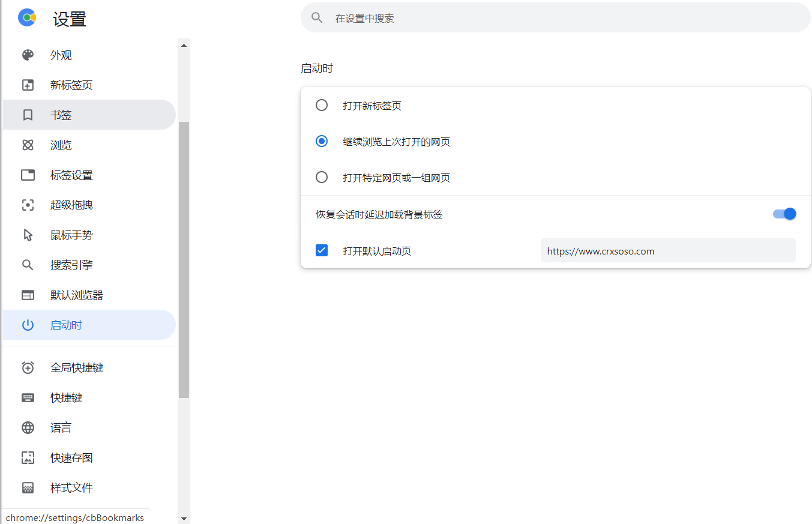Open 外观 settings section

pyautogui.click(x=89, y=55)
